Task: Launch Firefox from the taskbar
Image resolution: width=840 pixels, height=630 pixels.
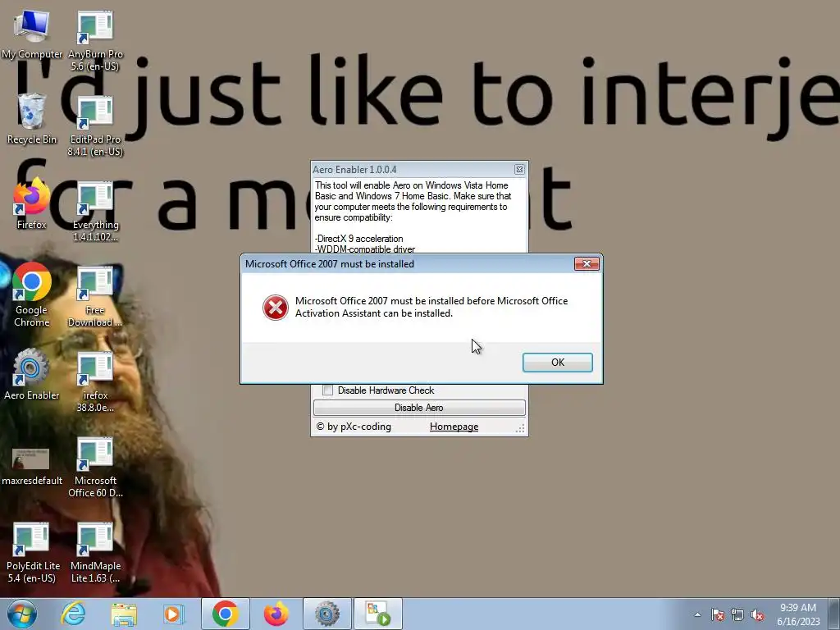Action: point(276,614)
